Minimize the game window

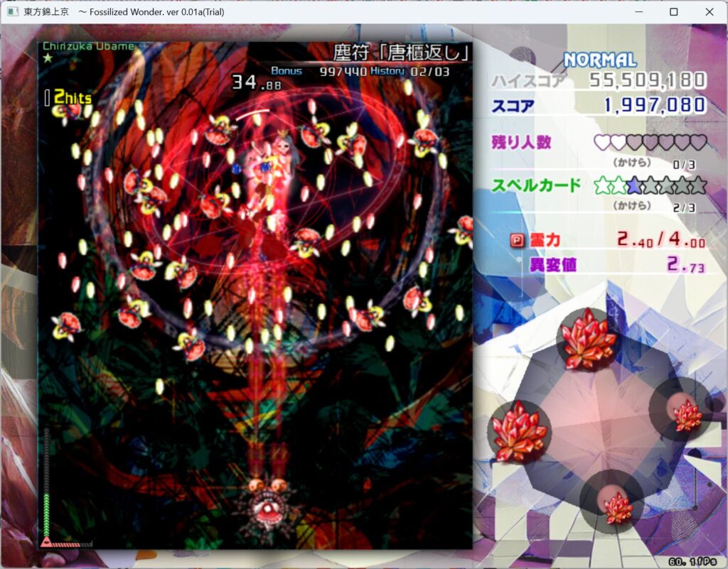(x=639, y=12)
